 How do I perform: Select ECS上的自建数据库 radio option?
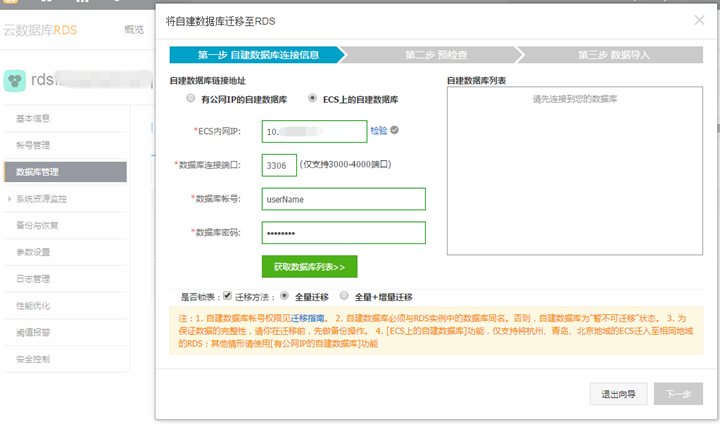tap(312, 98)
